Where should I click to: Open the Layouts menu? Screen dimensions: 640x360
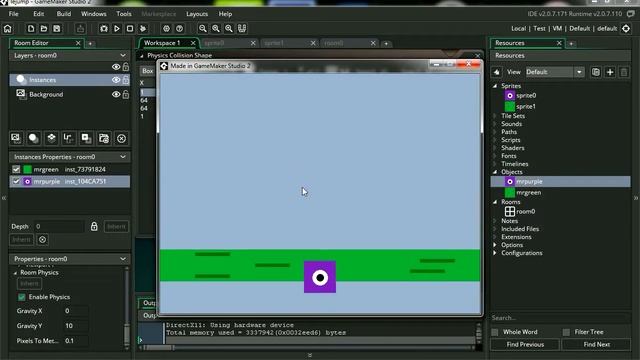197,14
